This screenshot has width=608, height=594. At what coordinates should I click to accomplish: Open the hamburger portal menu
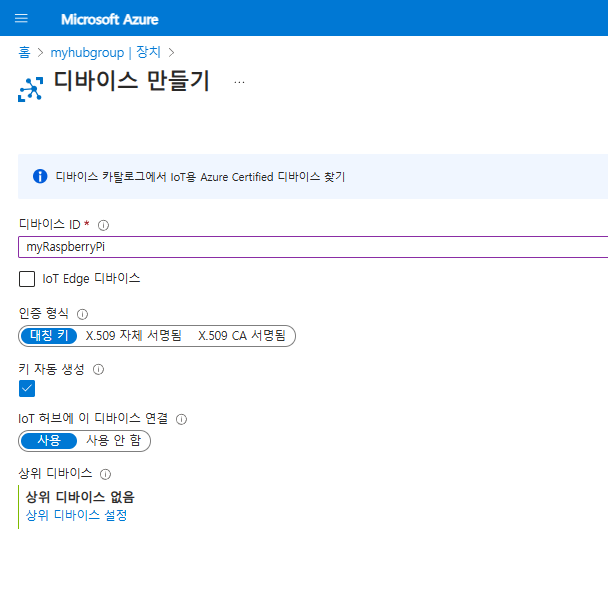point(21,19)
